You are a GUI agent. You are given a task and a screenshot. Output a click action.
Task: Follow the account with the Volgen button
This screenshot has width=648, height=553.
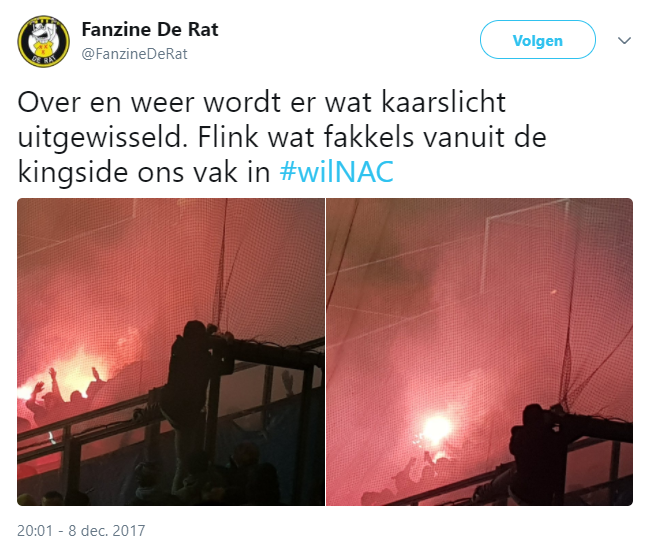pyautogui.click(x=538, y=40)
